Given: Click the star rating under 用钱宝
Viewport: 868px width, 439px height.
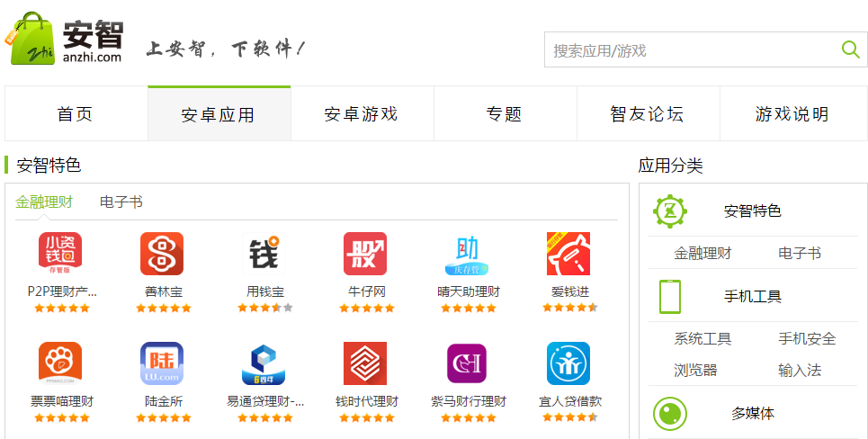Looking at the screenshot, I should tap(265, 308).
